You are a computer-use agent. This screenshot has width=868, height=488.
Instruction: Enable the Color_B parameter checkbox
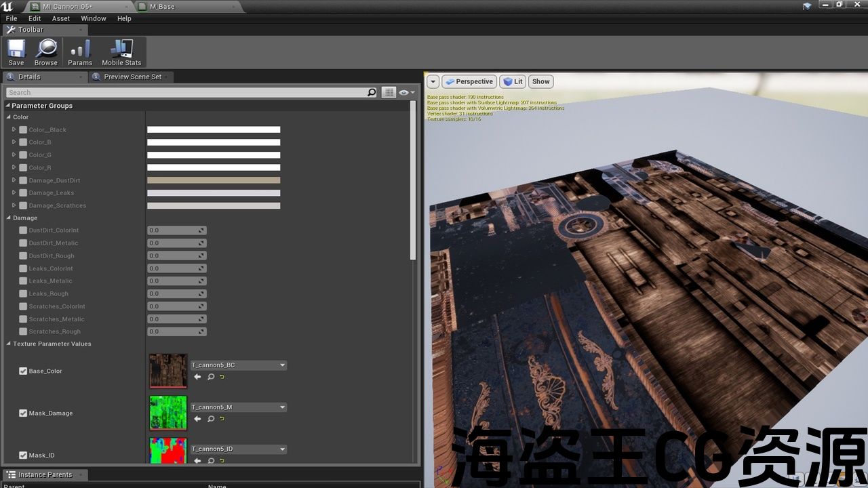[23, 142]
